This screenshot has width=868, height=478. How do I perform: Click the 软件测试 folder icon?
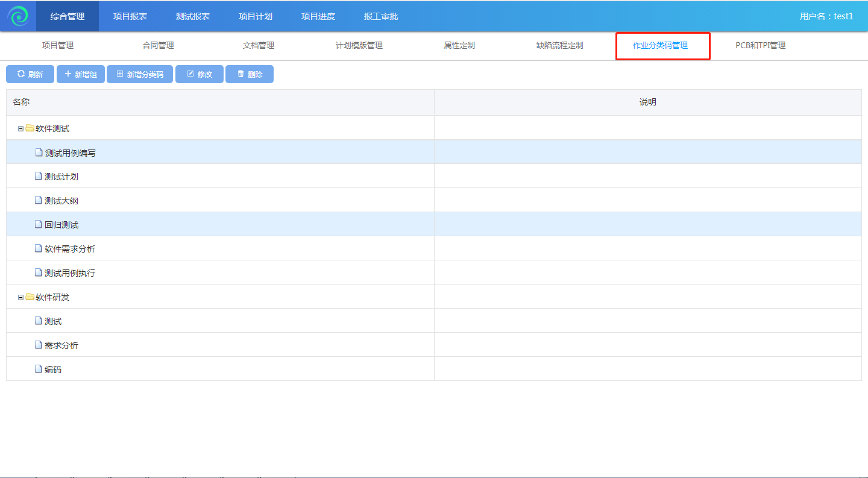(30, 128)
